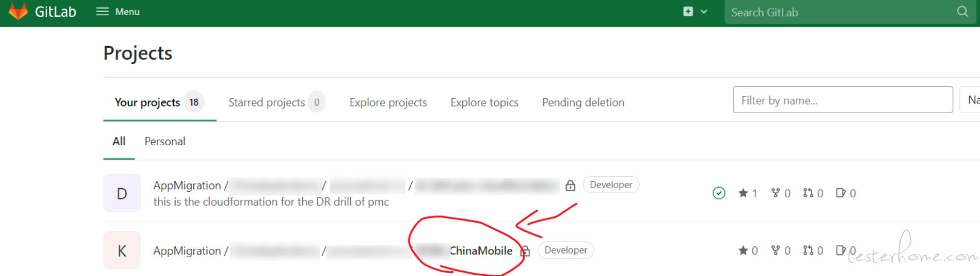This screenshot has width=980, height=276.
Task: Click the lock icon beside ChinaMobile
Action: [525, 251]
